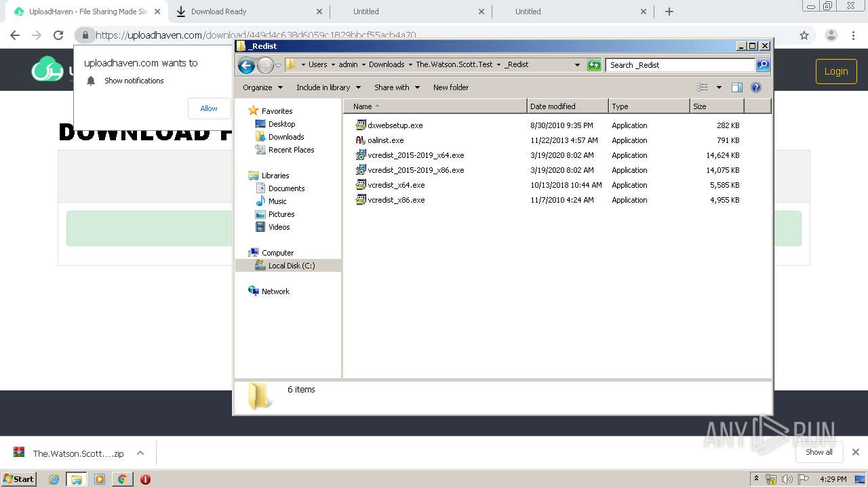
Task: Click the volume icon in system tray
Action: [787, 479]
